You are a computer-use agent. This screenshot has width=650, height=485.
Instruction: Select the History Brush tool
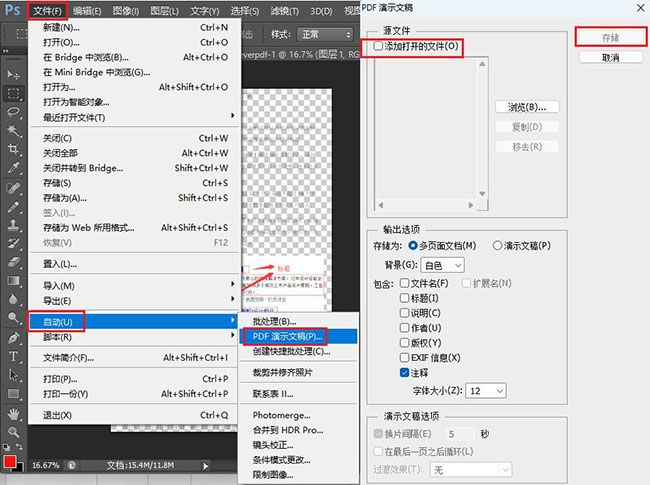tap(13, 244)
